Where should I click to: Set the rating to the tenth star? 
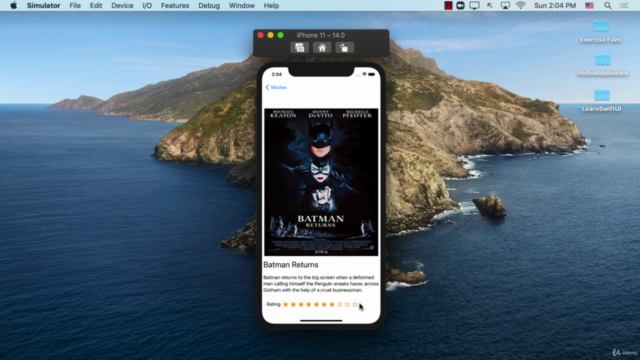pos(355,304)
